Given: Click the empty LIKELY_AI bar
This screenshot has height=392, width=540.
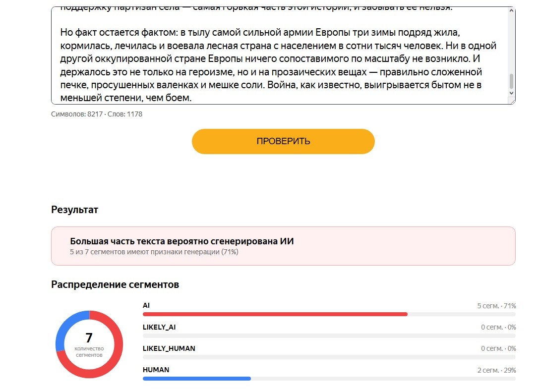Looking at the screenshot, I should [329, 336].
